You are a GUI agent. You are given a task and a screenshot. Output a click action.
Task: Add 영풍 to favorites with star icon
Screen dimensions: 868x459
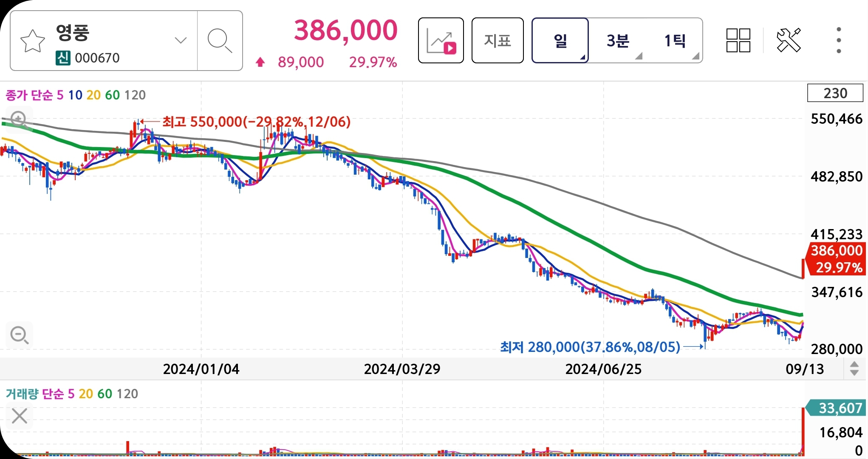click(x=33, y=41)
